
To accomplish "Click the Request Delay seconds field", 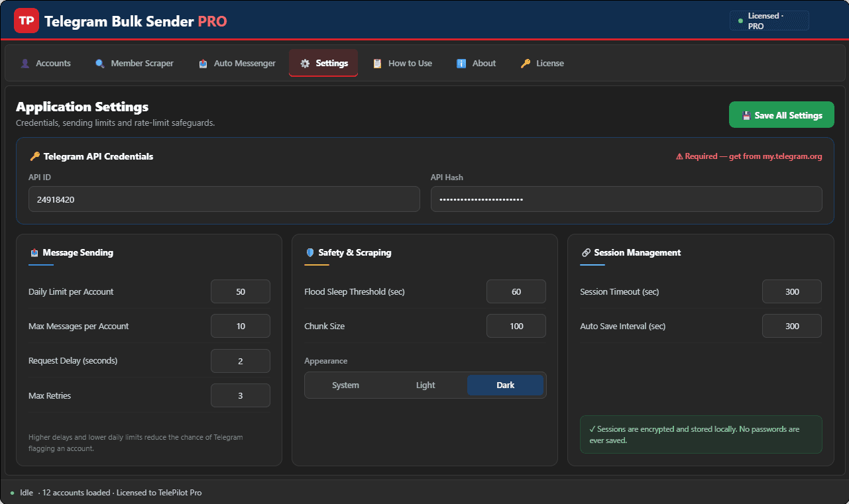I will [241, 361].
